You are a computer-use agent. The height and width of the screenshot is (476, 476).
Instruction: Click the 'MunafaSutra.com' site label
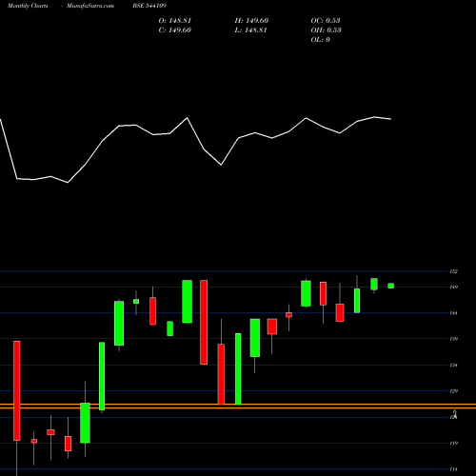pos(90,6)
